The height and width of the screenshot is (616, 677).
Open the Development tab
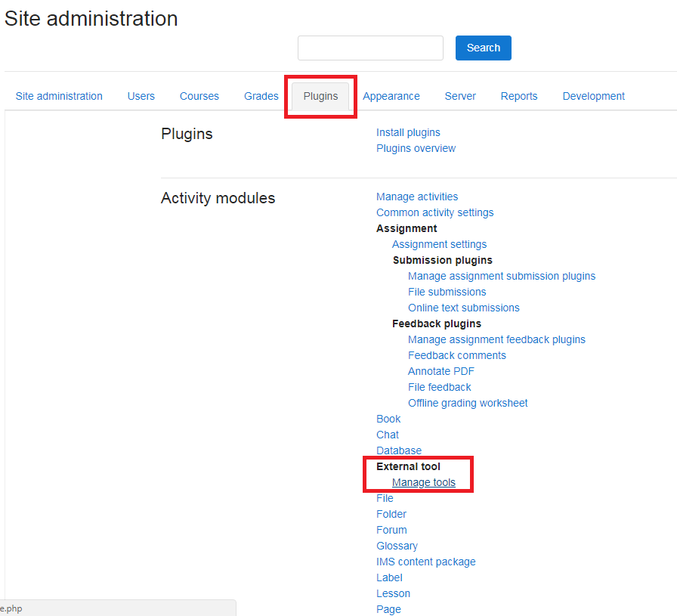click(594, 96)
